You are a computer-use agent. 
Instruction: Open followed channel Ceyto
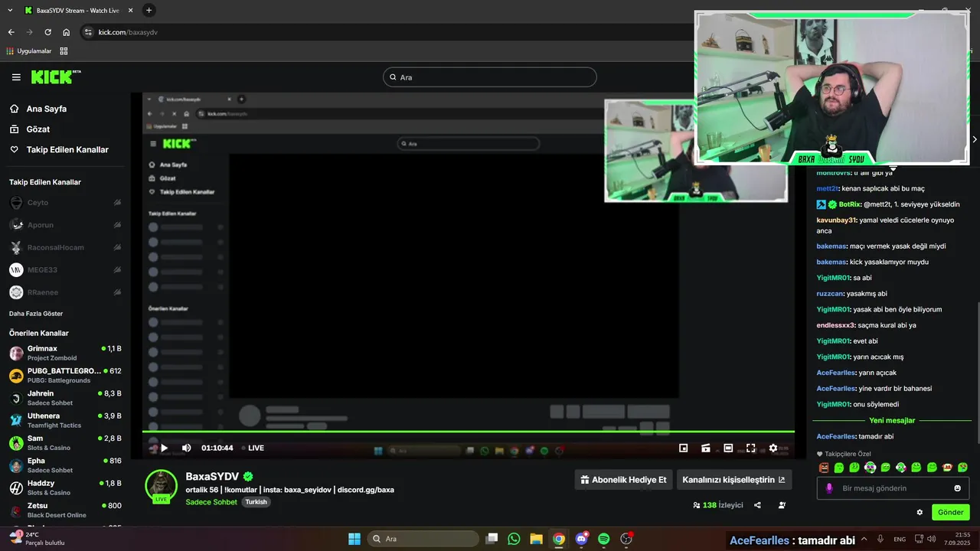[x=65, y=203]
